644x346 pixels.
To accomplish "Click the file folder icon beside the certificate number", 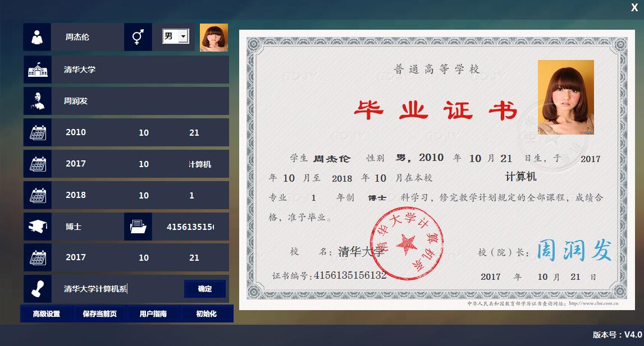I will pos(138,227).
